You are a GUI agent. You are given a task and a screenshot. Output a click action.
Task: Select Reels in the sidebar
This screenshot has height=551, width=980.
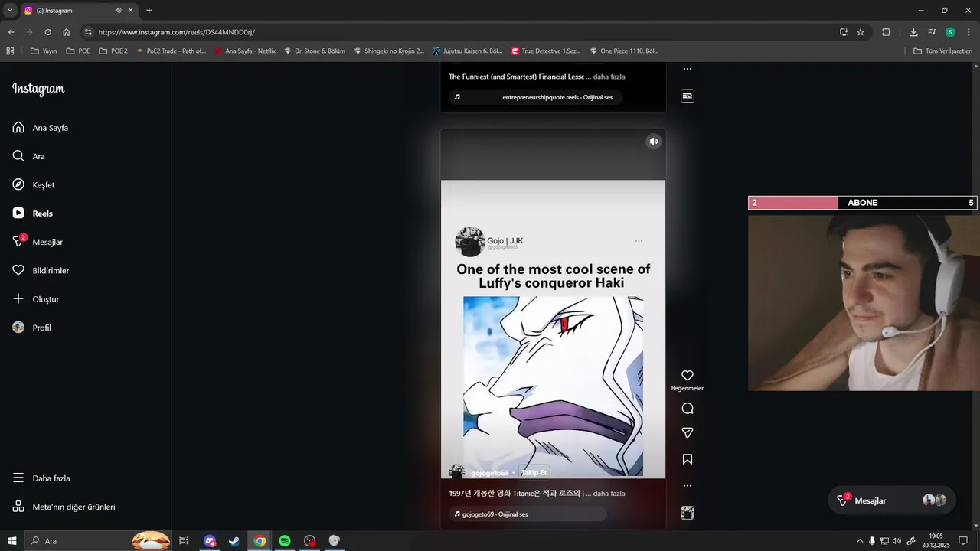point(33,214)
